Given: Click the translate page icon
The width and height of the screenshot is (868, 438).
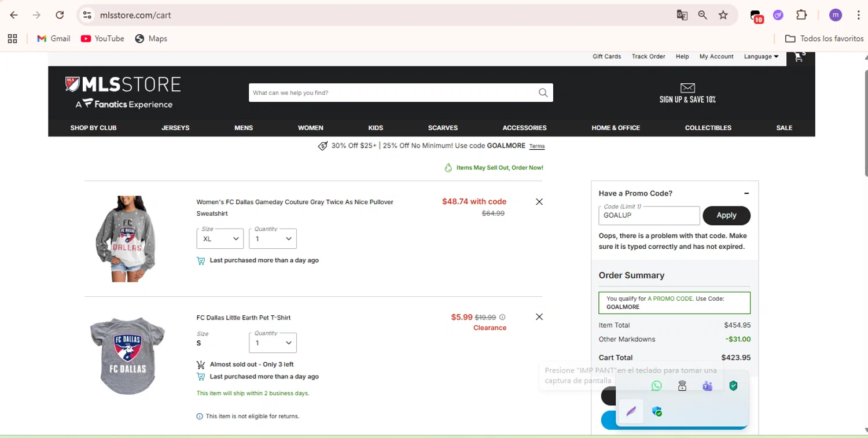Looking at the screenshot, I should click(x=682, y=15).
